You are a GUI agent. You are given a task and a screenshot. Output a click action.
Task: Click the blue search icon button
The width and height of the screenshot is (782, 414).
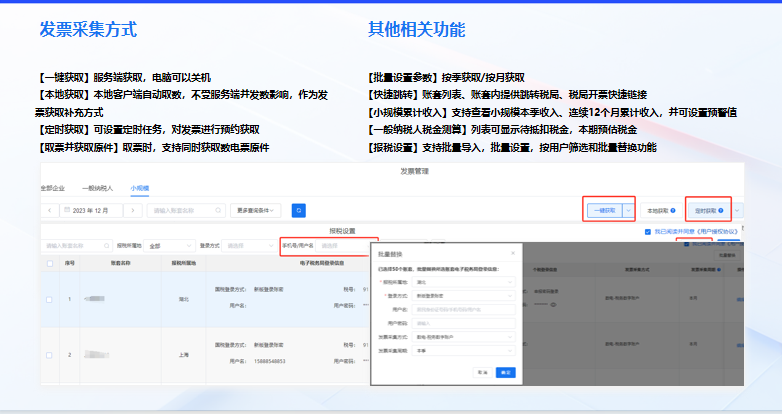coord(298,210)
